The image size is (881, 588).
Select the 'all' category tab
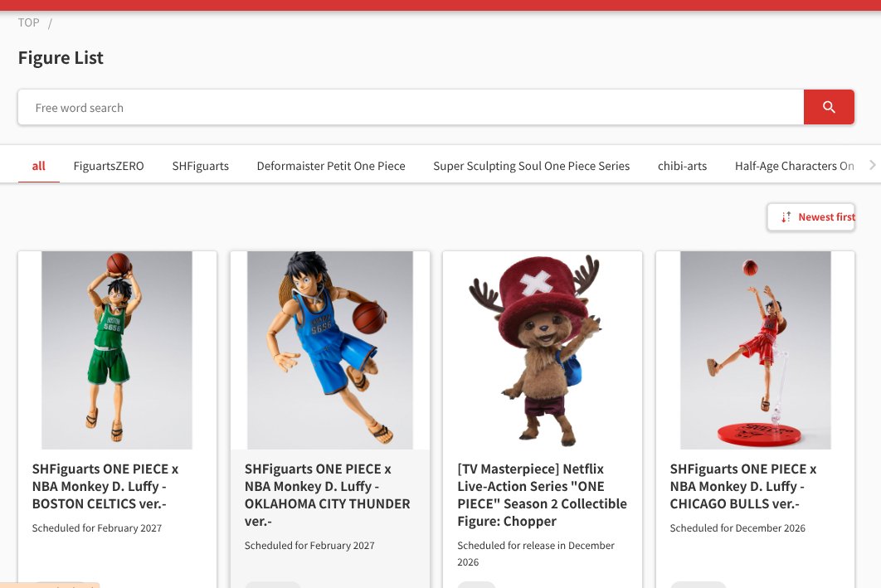point(39,166)
